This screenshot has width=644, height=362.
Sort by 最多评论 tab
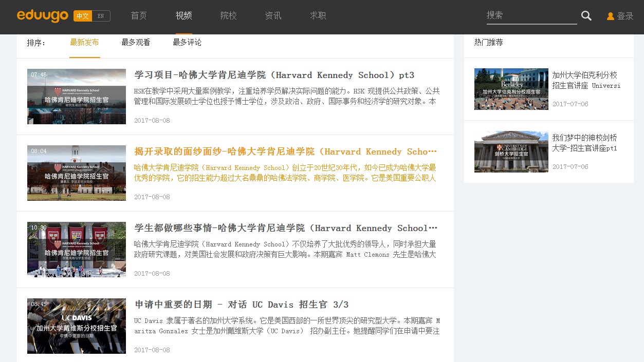188,43
